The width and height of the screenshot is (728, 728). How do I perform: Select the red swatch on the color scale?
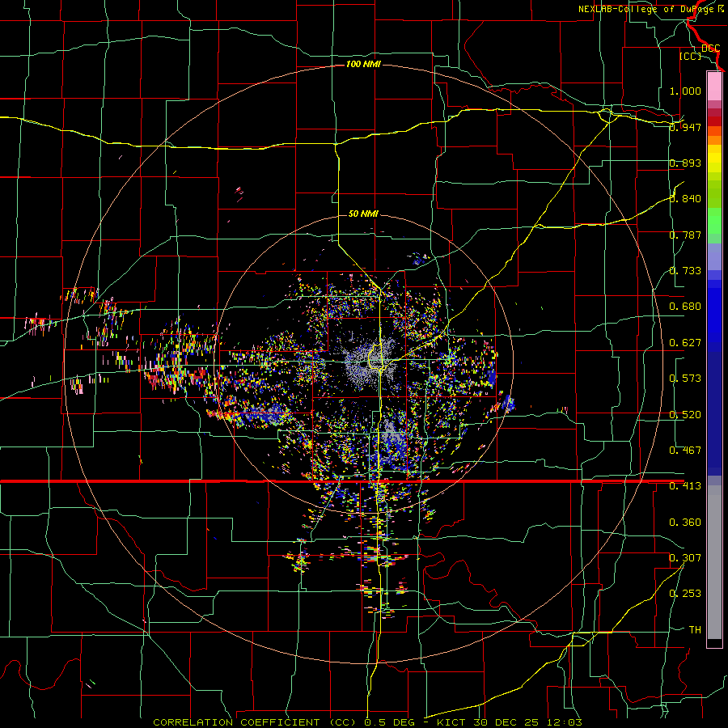714,121
